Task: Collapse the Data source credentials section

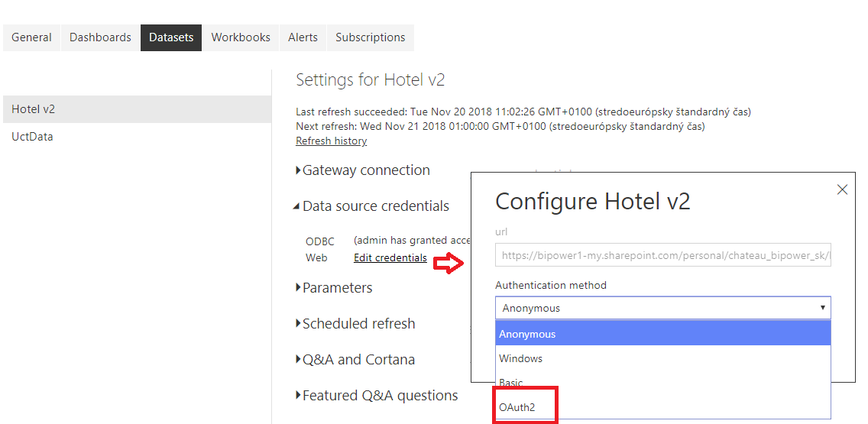Action: [x=371, y=206]
